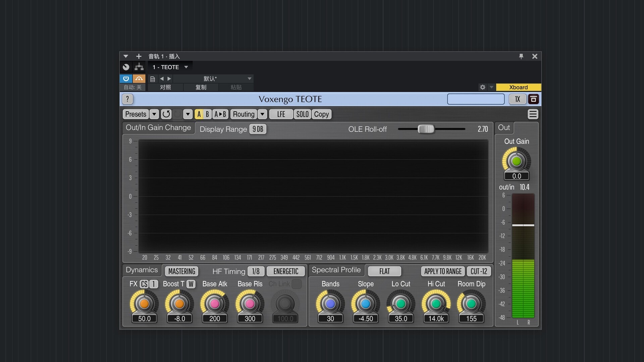This screenshot has width=644, height=362.
Task: Pin the plugin window
Action: [x=521, y=56]
